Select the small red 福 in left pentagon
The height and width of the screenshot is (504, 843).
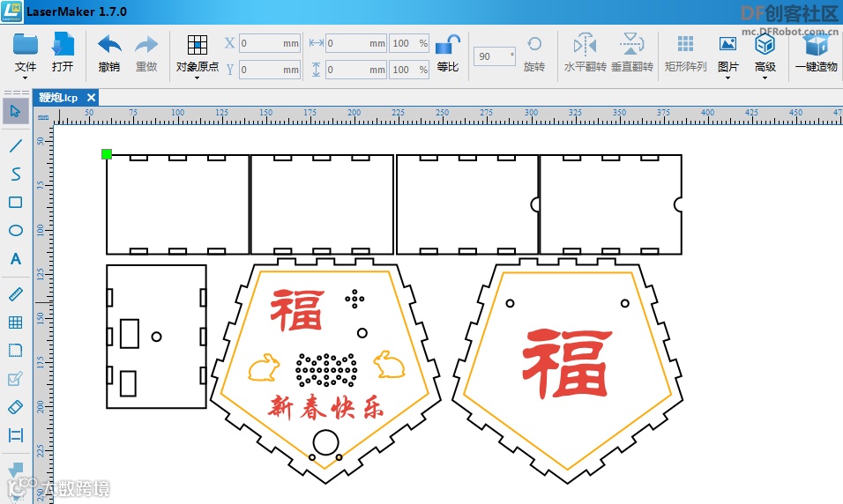pos(297,310)
